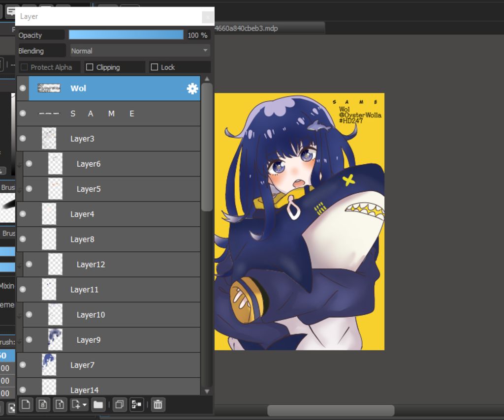504x420 pixels.
Task: Duplicate the selected layer
Action: [x=119, y=405]
